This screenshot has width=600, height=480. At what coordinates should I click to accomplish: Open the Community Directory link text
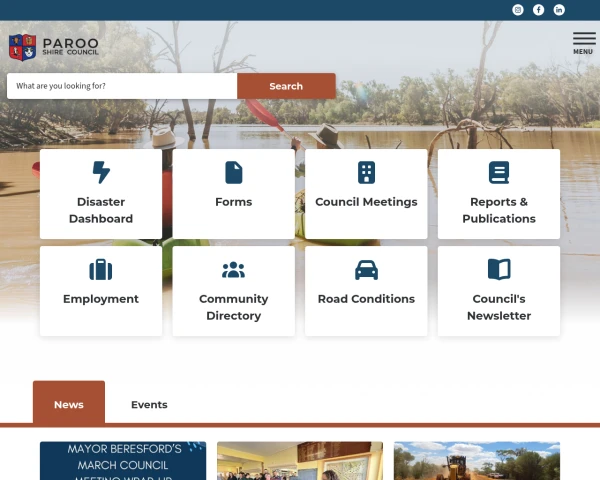coord(234,307)
